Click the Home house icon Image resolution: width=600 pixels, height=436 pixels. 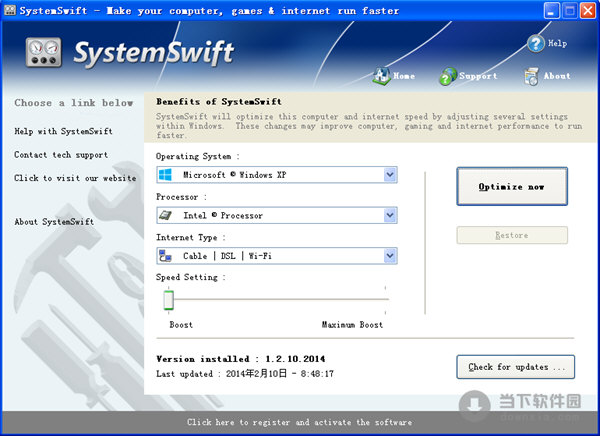[x=382, y=76]
